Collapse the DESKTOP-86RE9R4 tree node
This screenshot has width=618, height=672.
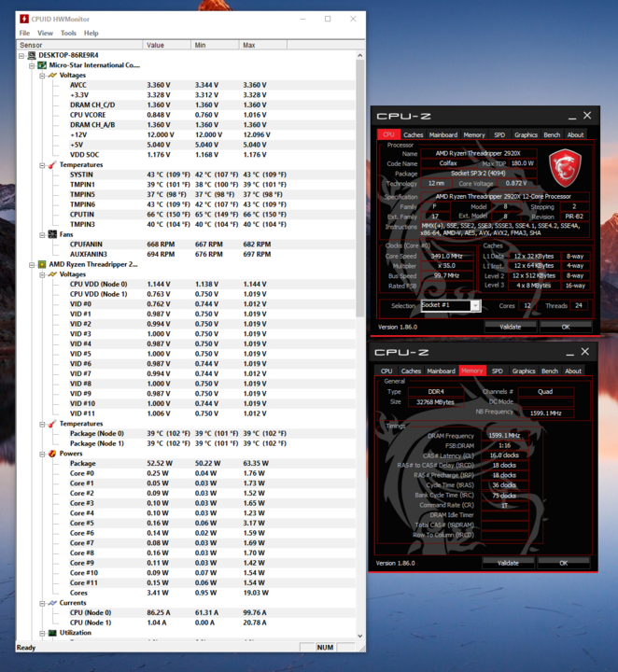(x=21, y=56)
